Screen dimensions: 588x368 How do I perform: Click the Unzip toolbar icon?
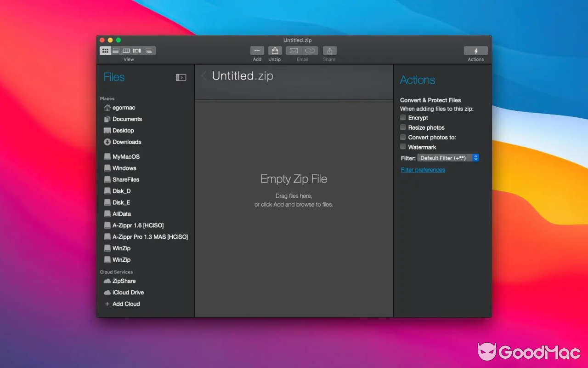[x=275, y=51]
